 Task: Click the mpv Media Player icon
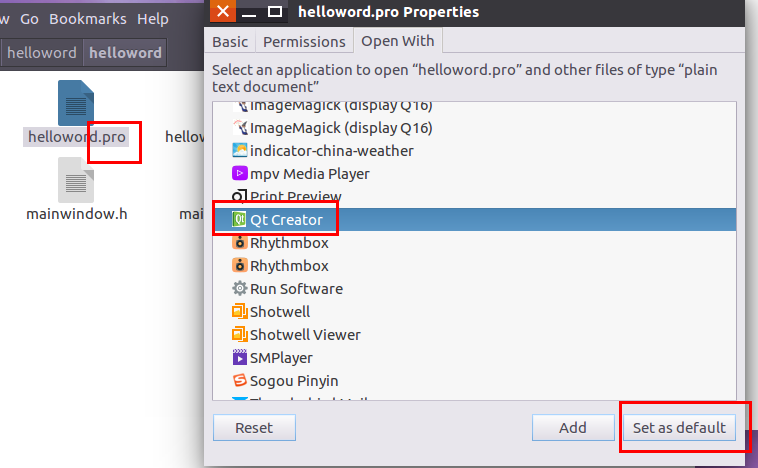(x=239, y=173)
